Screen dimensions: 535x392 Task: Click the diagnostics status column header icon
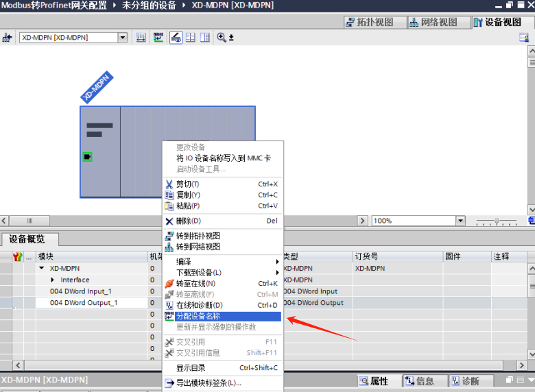(x=17, y=256)
